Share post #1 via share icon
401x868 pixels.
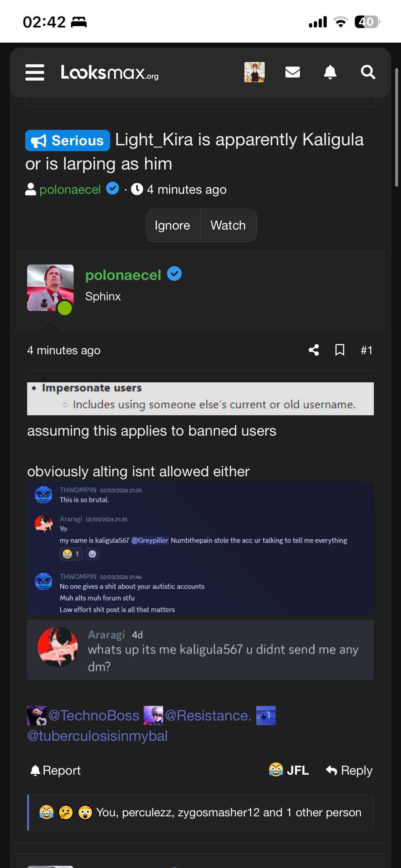(314, 350)
